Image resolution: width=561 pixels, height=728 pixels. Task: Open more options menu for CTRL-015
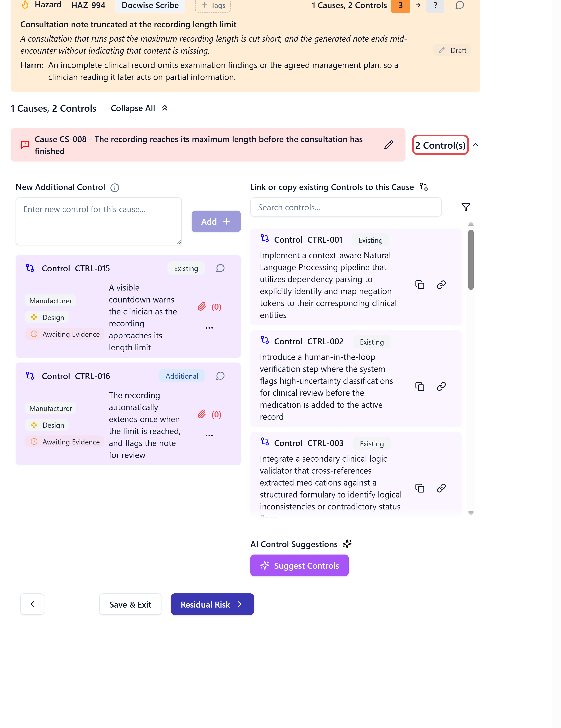point(209,328)
